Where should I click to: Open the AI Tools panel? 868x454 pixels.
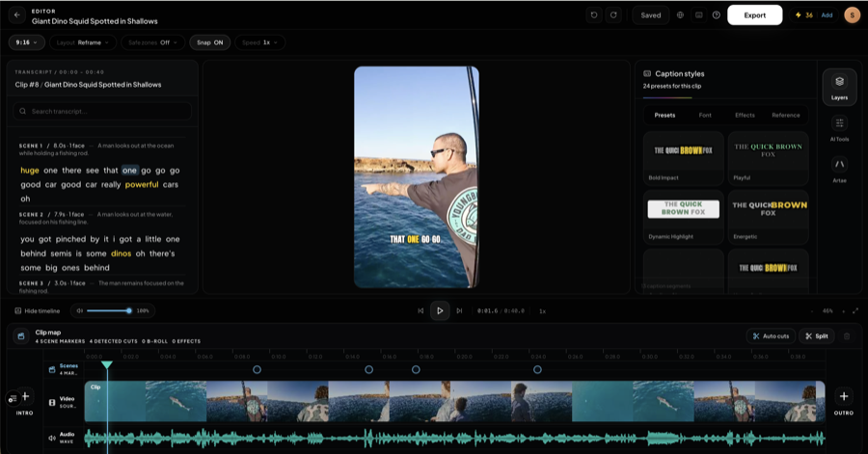tap(839, 128)
